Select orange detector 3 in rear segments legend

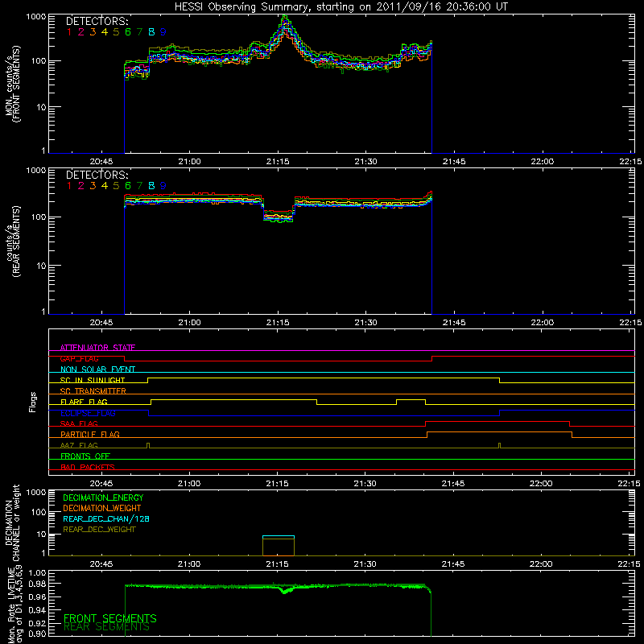pyautogui.click(x=93, y=186)
